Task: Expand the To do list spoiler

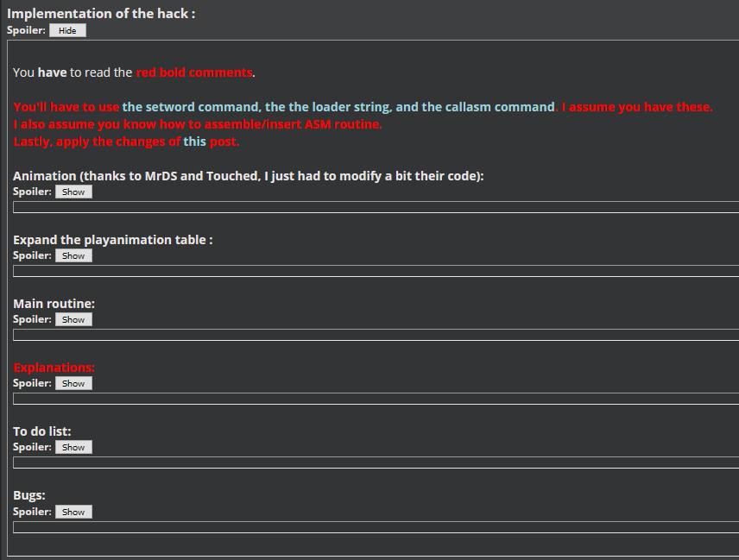Action: point(73,447)
